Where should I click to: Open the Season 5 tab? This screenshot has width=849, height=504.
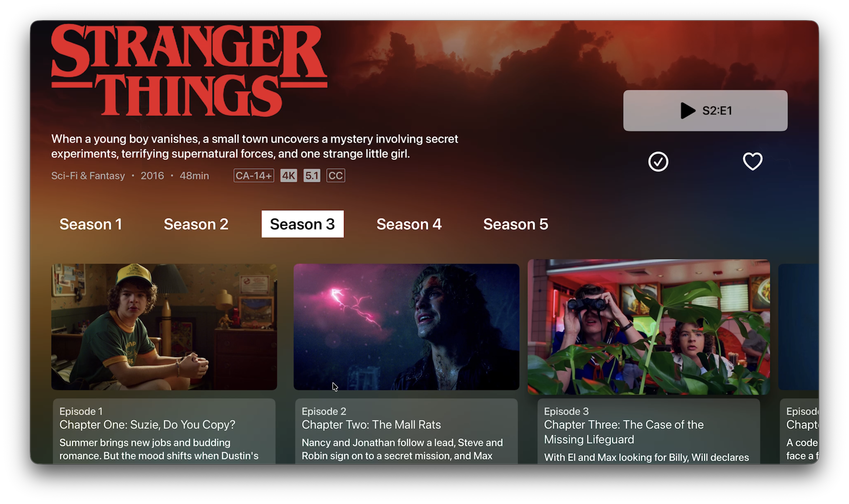pos(515,224)
